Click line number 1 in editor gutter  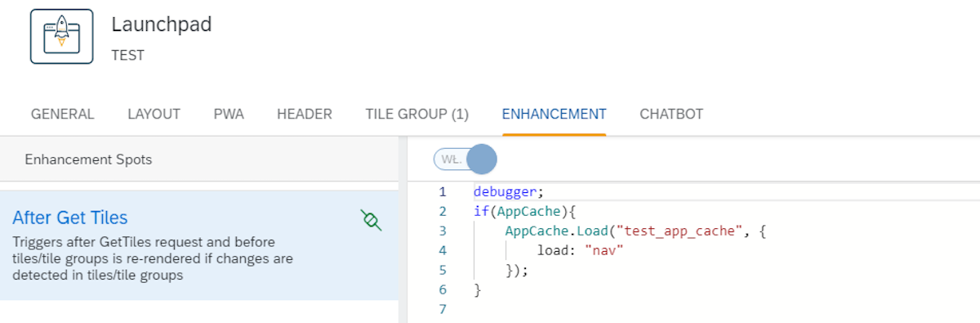click(x=443, y=192)
